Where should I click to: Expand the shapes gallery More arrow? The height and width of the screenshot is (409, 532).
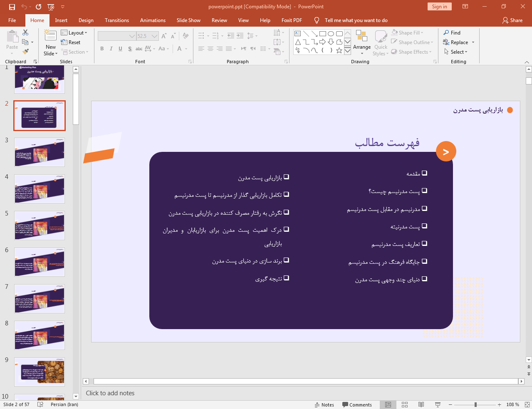pyautogui.click(x=347, y=51)
